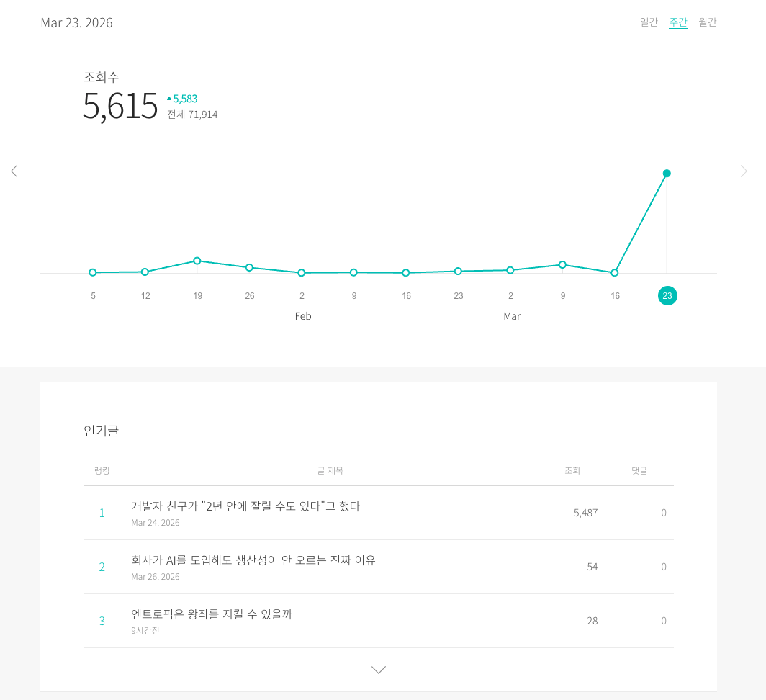This screenshot has width=766, height=700.
Task: Go to next period with right arrow
Action: (739, 171)
